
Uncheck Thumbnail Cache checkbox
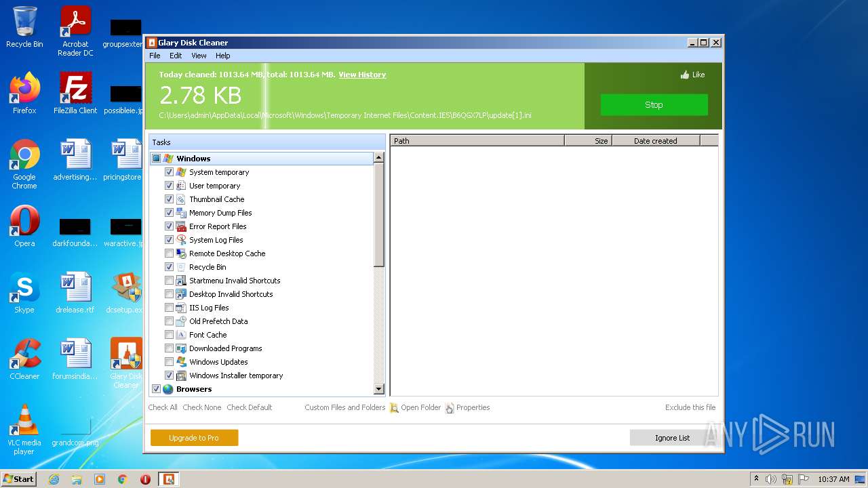[x=169, y=199]
